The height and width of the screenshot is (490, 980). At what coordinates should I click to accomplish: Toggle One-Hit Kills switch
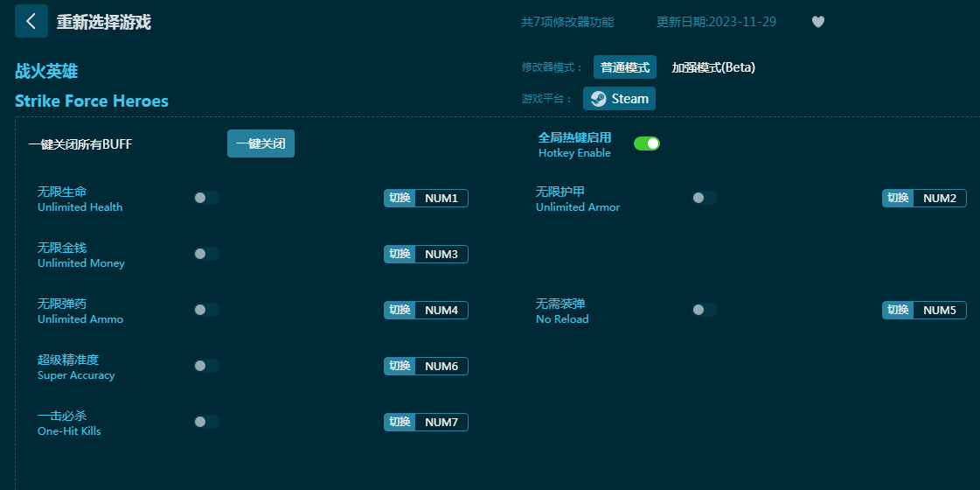click(x=205, y=422)
